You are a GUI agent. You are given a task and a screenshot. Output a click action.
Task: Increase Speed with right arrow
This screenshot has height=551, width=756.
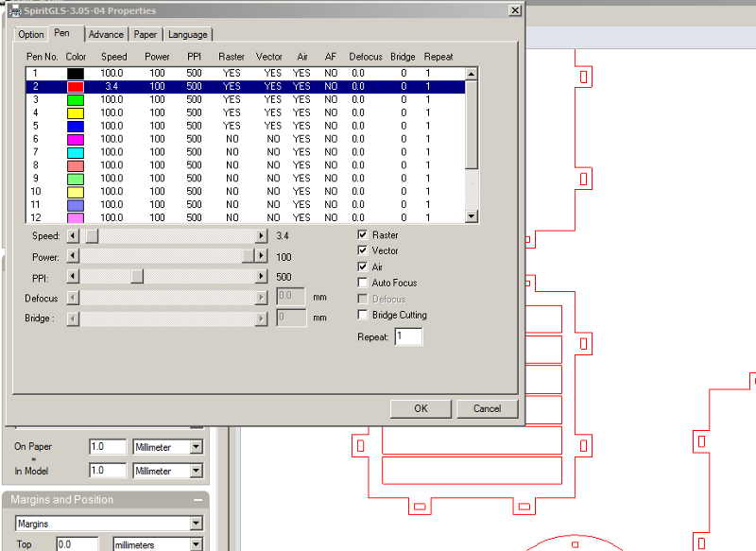tap(261, 235)
